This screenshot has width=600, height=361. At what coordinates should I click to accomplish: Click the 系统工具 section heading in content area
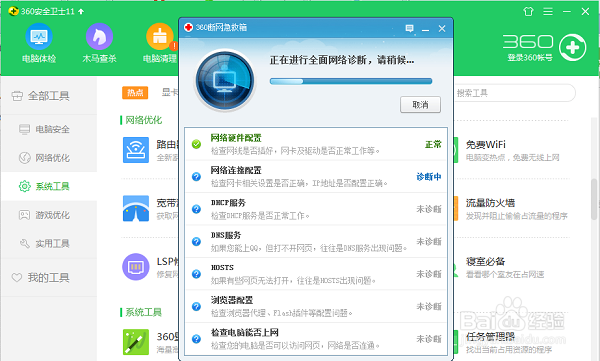tap(143, 312)
